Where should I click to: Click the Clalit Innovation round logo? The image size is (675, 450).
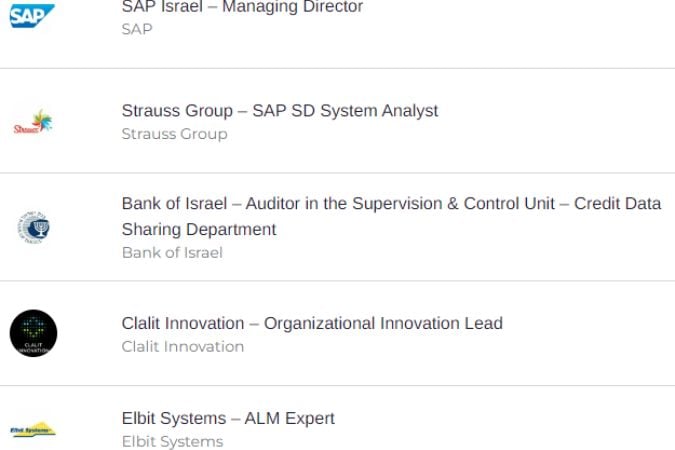tap(34, 333)
